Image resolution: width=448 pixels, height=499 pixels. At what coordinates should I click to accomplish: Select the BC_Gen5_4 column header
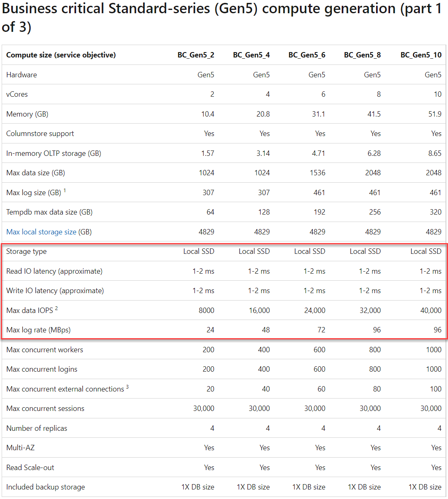pos(252,55)
